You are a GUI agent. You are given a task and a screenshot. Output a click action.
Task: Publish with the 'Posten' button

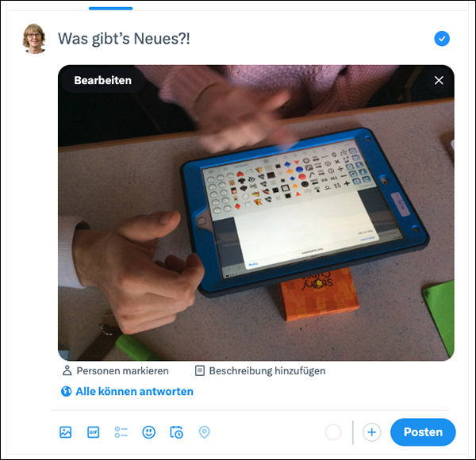[x=423, y=432]
